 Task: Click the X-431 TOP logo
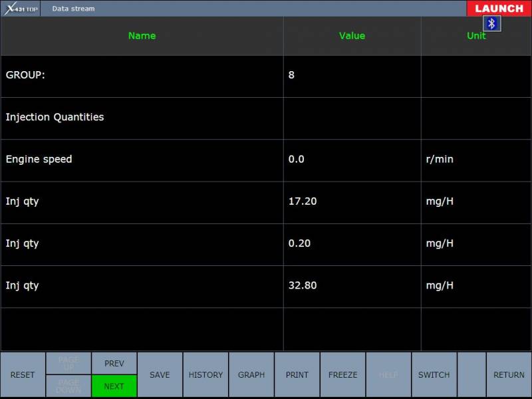[21, 9]
